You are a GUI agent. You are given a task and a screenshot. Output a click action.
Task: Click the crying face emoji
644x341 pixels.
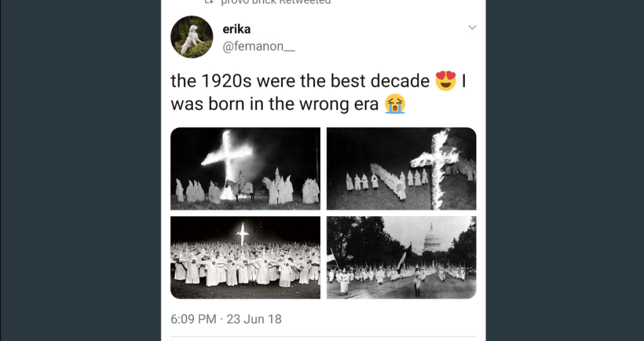[395, 104]
